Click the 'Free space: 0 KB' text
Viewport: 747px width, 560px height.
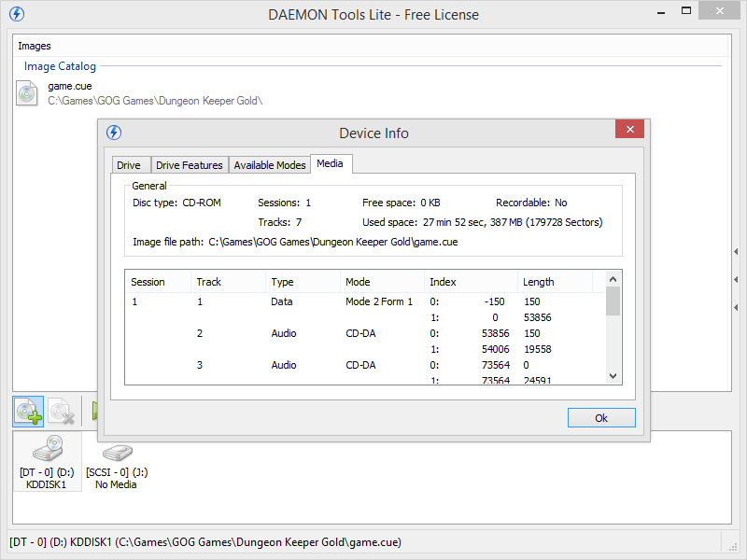click(x=402, y=203)
